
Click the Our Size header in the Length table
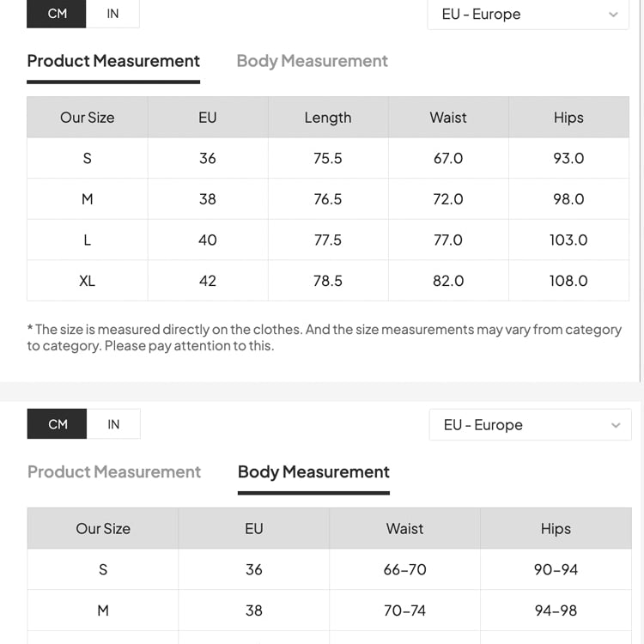pos(87,118)
